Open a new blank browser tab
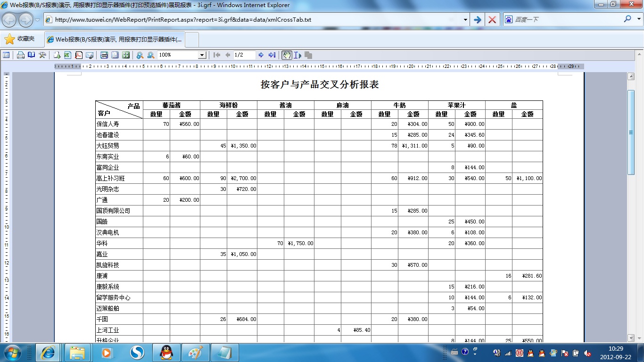The height and width of the screenshot is (362, 644). coord(192,40)
